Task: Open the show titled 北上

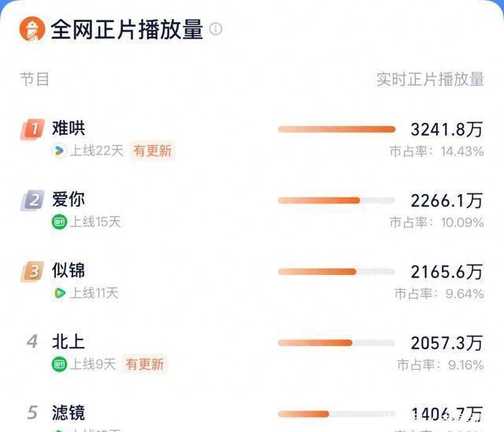Action: click(69, 342)
